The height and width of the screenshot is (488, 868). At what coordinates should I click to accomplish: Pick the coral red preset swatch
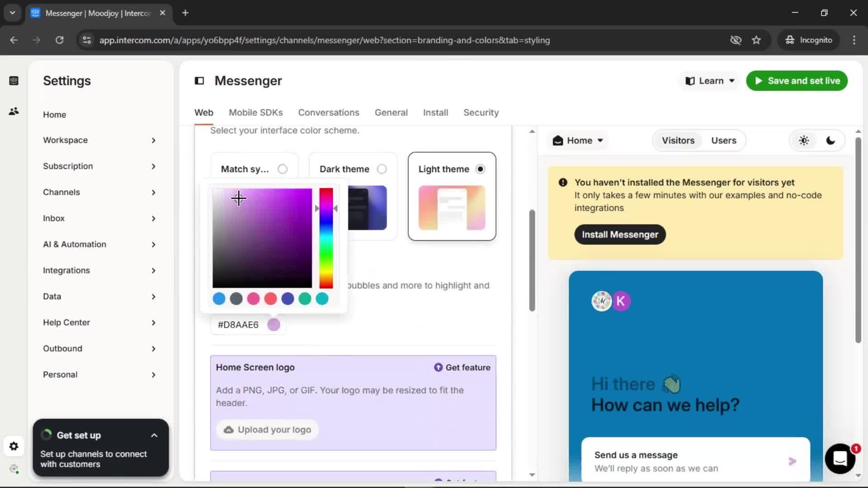click(270, 299)
